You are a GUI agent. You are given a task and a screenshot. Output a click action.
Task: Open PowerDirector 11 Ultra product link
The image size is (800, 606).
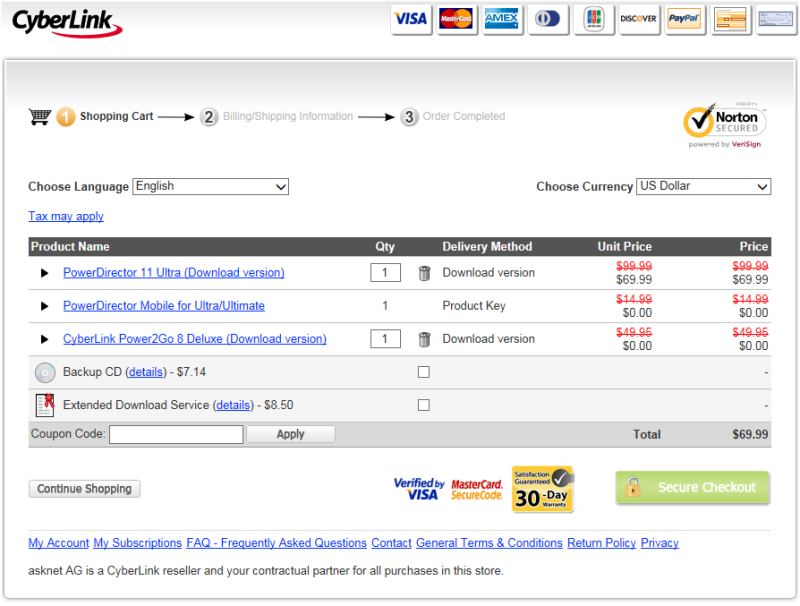[x=173, y=273]
